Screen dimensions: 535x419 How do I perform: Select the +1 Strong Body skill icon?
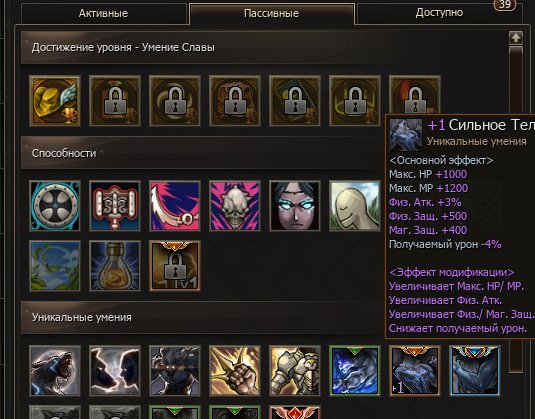tap(415, 371)
